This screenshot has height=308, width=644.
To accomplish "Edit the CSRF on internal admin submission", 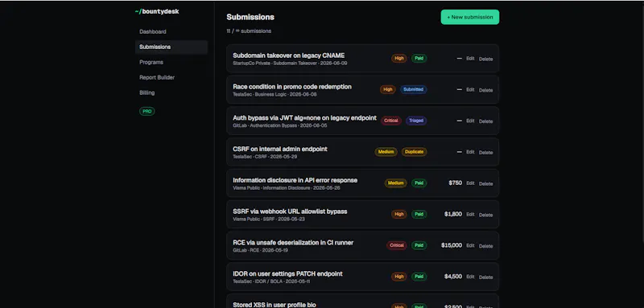I will tap(470, 152).
